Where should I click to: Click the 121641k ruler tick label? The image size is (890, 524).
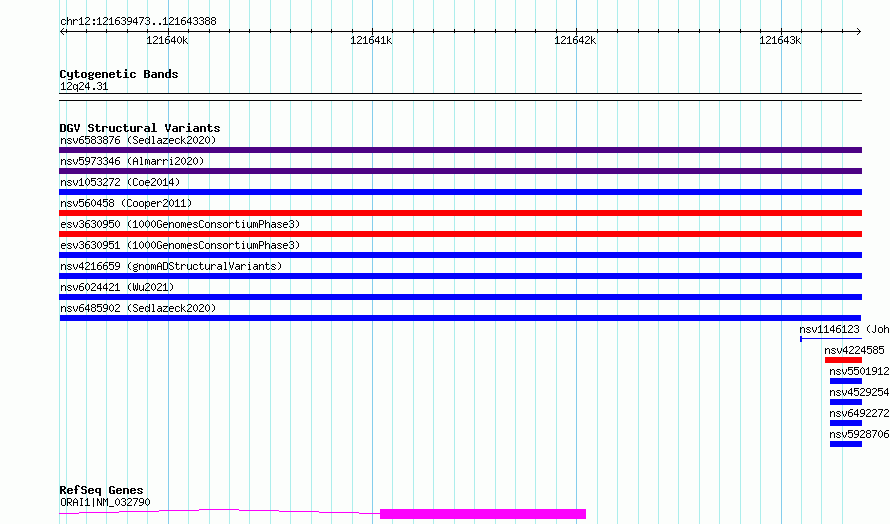371,40
